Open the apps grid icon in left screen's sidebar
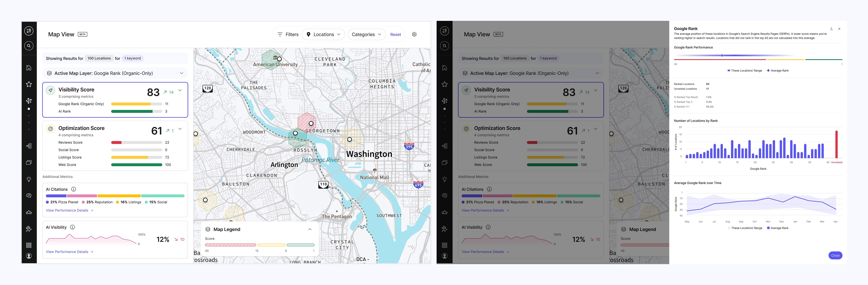 tap(29, 245)
